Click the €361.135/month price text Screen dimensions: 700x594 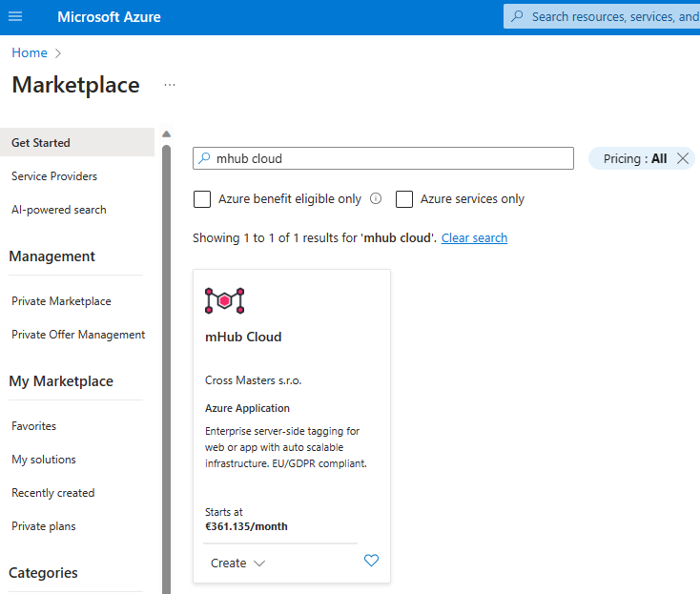point(246,526)
